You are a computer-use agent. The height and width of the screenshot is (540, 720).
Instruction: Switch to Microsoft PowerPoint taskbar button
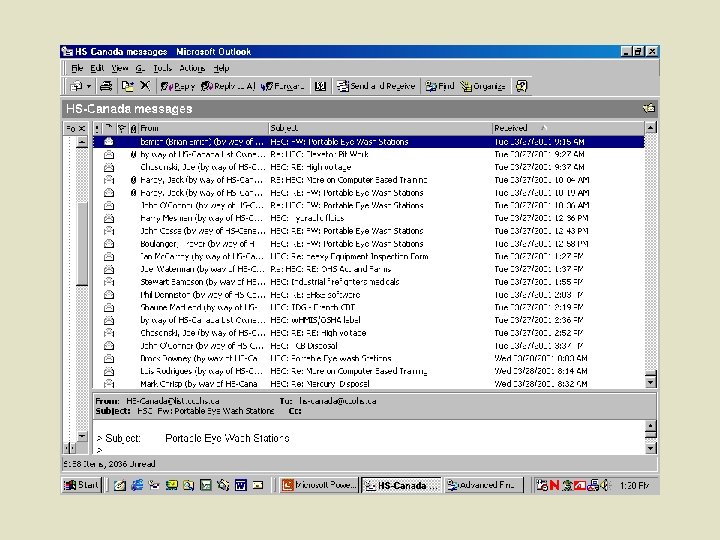pyautogui.click(x=319, y=485)
